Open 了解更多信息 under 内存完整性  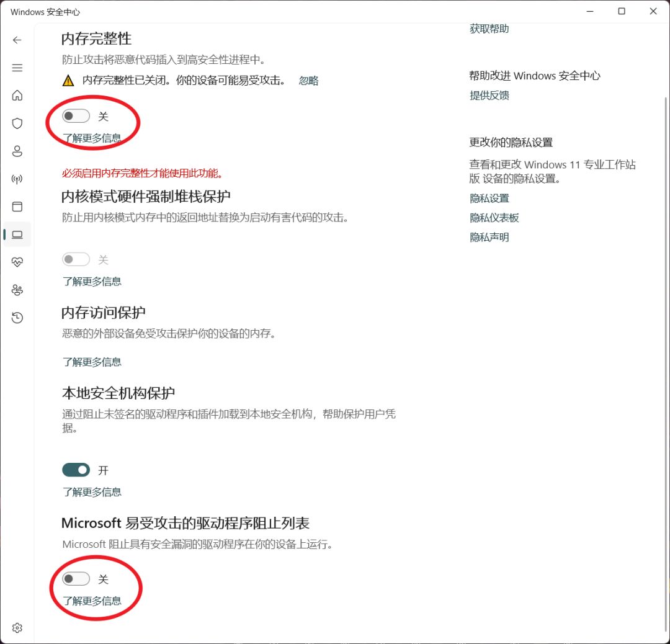coord(92,138)
